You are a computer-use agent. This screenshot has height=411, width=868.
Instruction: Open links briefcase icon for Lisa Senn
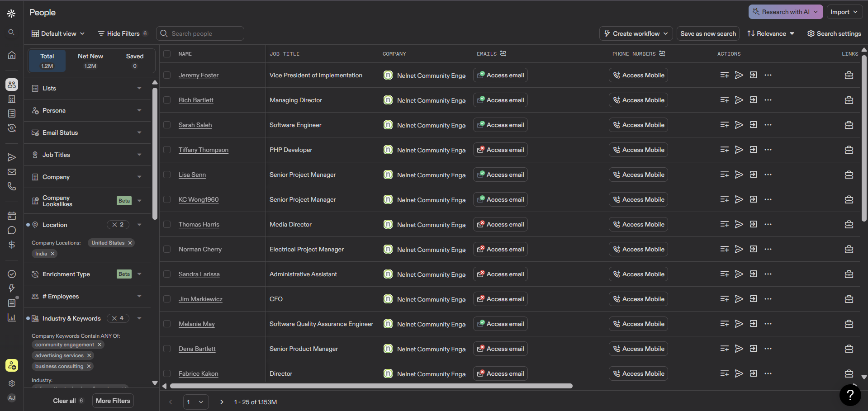tap(849, 175)
